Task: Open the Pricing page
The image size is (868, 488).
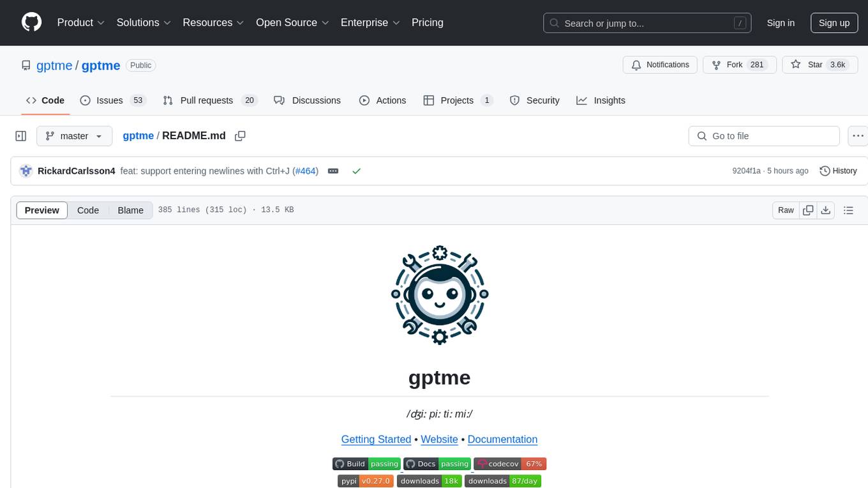Action: coord(428,22)
